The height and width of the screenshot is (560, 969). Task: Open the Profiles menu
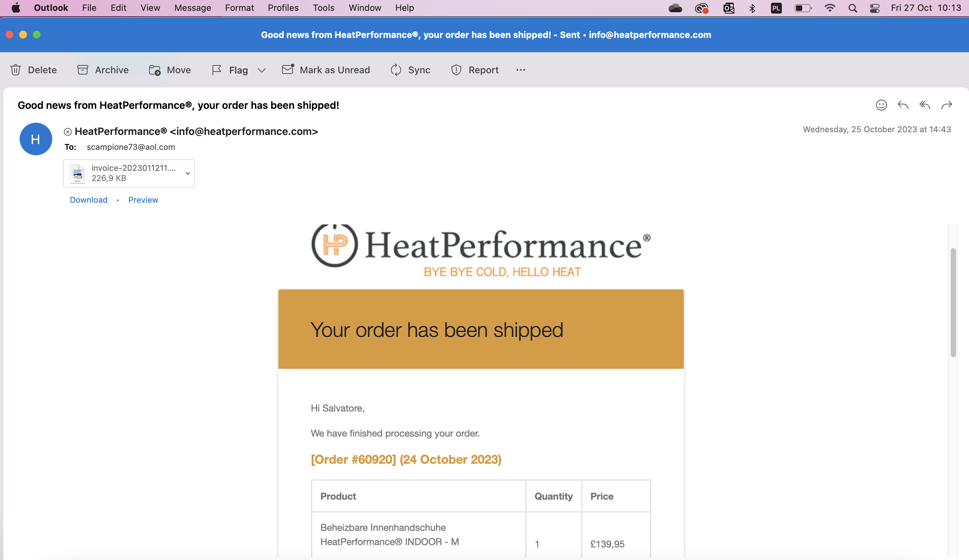(283, 8)
